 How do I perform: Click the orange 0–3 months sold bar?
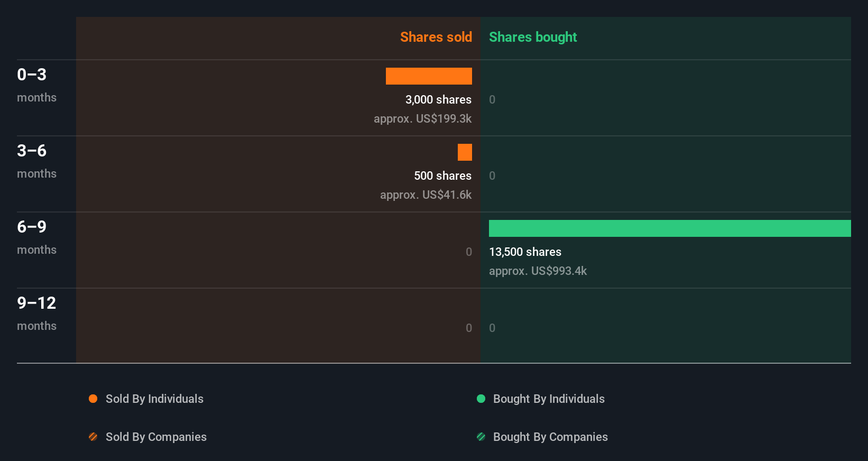tap(429, 76)
